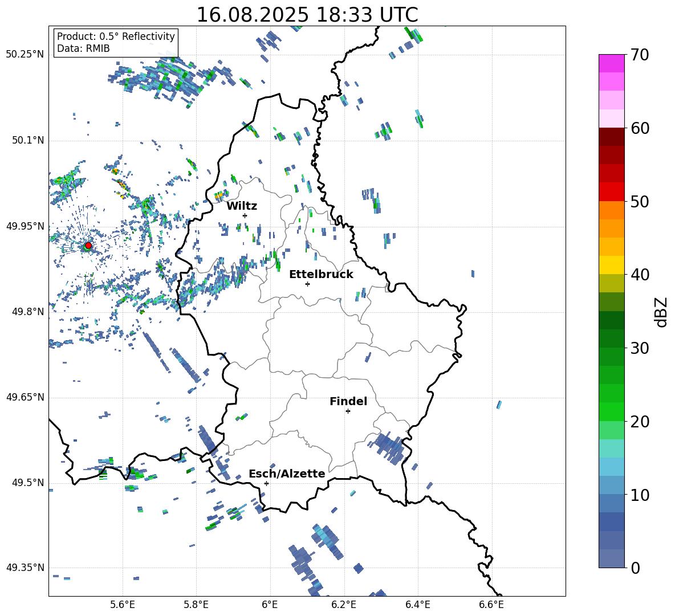This screenshot has height=616, width=675.
Task: Click the 40 label on colorbar
Action: point(640,275)
